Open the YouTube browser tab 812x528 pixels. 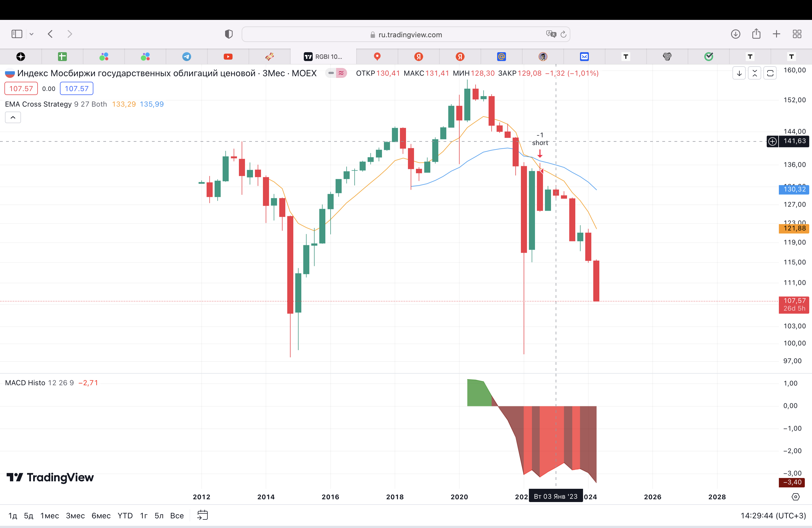228,57
